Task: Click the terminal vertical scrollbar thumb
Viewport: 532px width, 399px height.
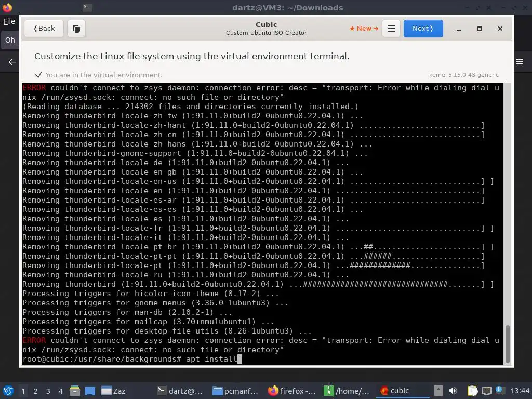Action: coord(507,344)
